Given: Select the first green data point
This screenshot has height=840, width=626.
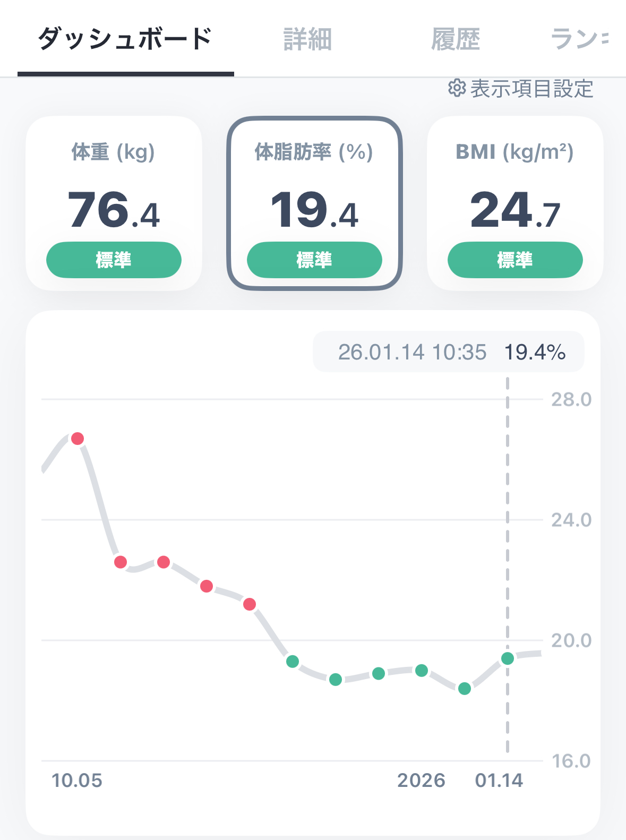Looking at the screenshot, I should 293,662.
